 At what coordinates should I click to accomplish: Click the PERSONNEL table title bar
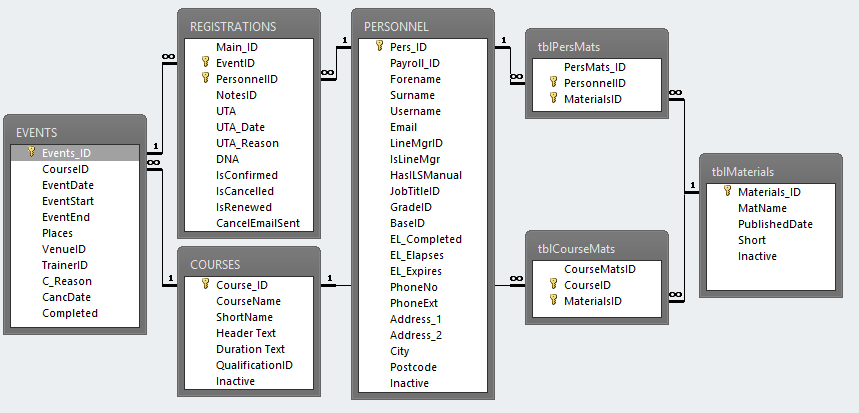tap(423, 25)
